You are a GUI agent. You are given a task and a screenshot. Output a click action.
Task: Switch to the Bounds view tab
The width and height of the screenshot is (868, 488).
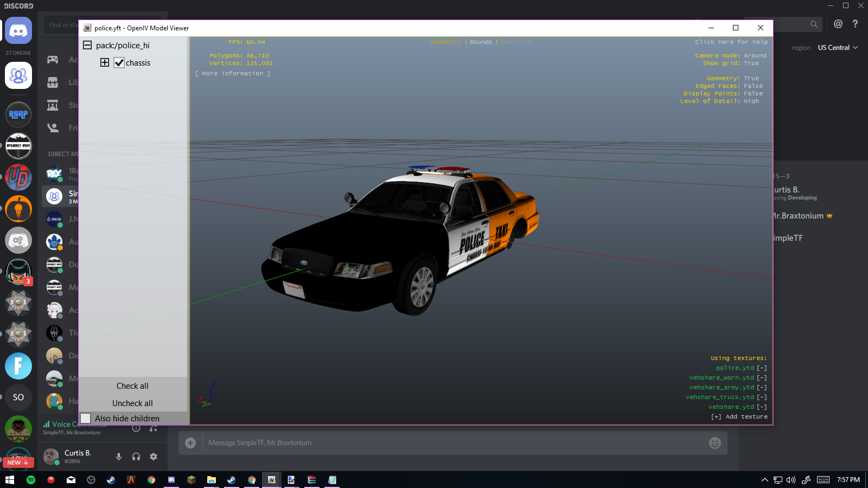point(481,42)
